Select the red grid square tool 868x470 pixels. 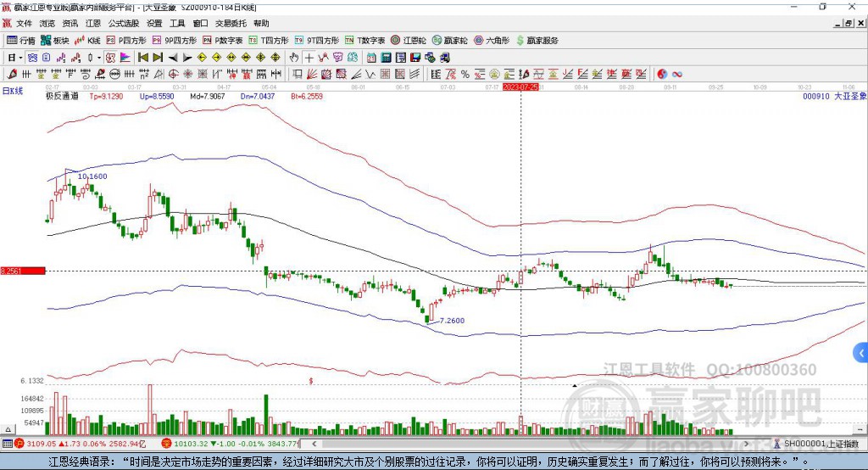coord(385,75)
